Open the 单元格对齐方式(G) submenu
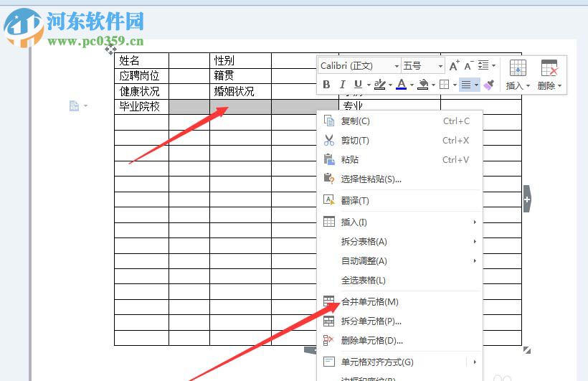The width and height of the screenshot is (588, 381). tap(399, 362)
